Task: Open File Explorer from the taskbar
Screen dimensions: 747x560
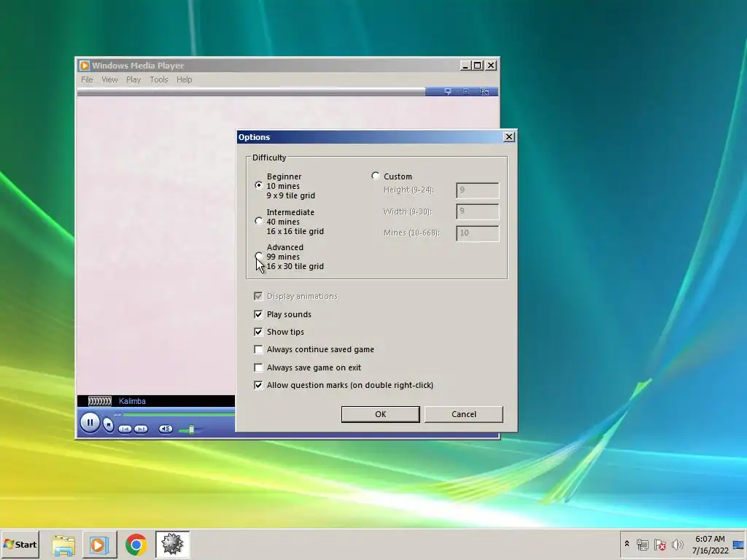Action: 63,545
